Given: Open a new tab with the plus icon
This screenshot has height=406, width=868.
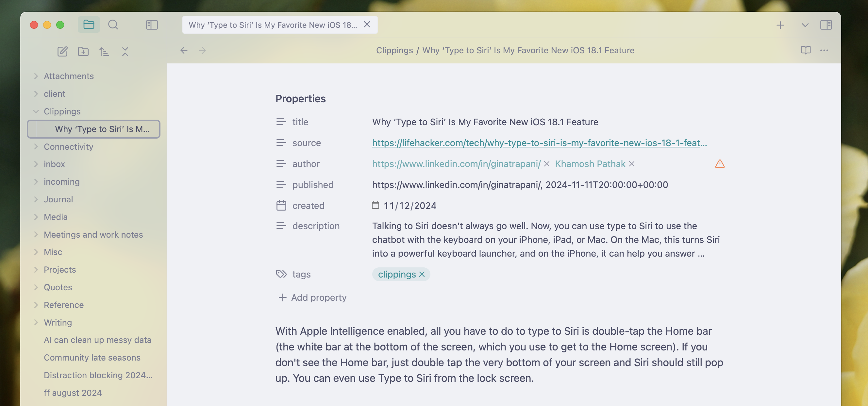Looking at the screenshot, I should click(780, 25).
